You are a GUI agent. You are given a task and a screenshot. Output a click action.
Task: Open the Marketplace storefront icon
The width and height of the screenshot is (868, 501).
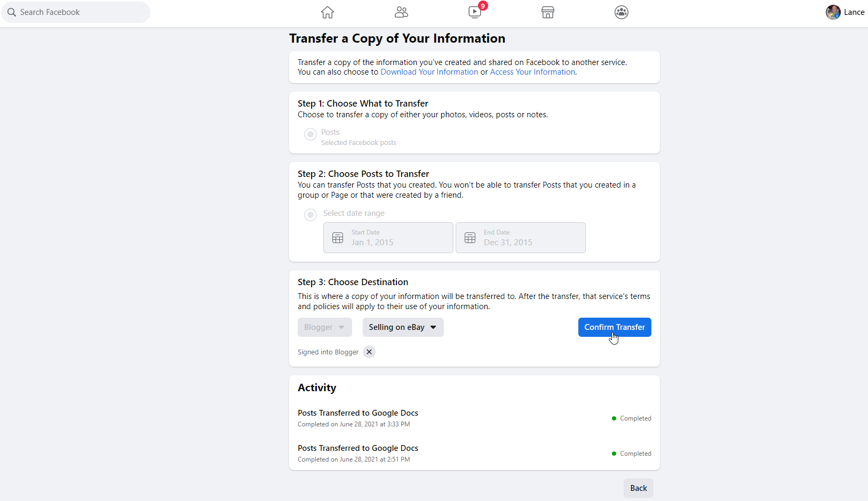(548, 12)
